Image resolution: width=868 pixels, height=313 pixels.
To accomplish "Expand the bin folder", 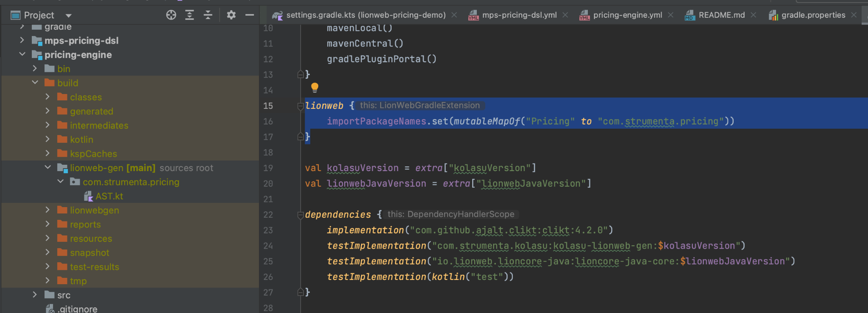I will coord(35,68).
